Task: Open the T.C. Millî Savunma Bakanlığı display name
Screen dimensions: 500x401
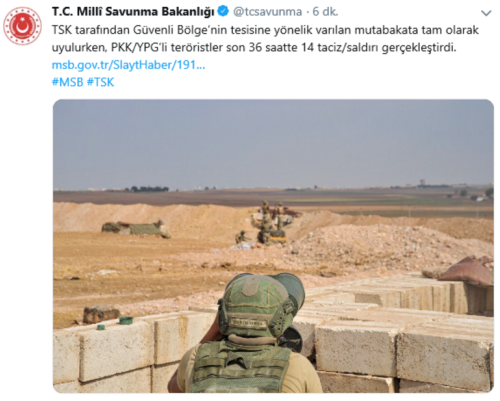Action: [x=133, y=12]
